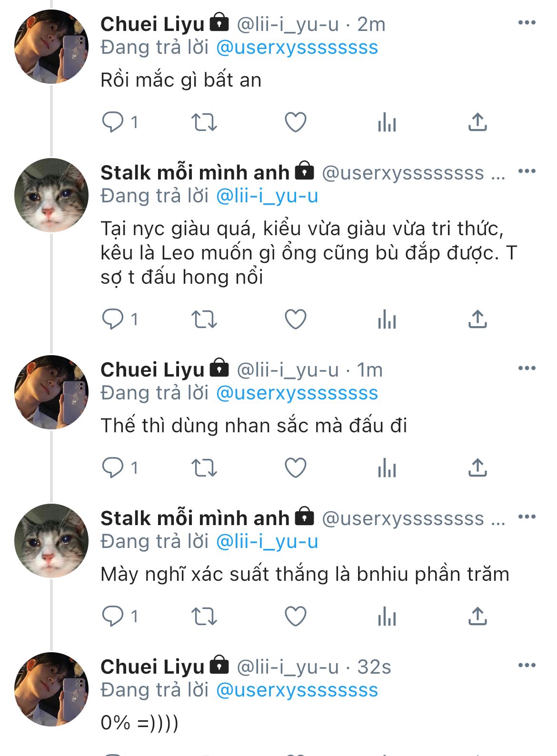
Task: Open more options on the 2m tweet
Action: click(x=527, y=23)
